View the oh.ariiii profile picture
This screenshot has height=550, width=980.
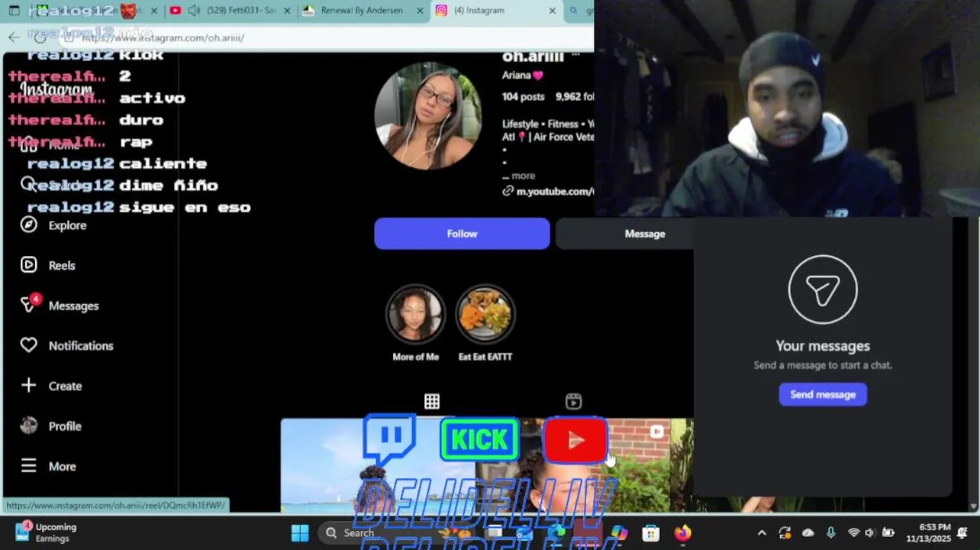pyautogui.click(x=428, y=115)
